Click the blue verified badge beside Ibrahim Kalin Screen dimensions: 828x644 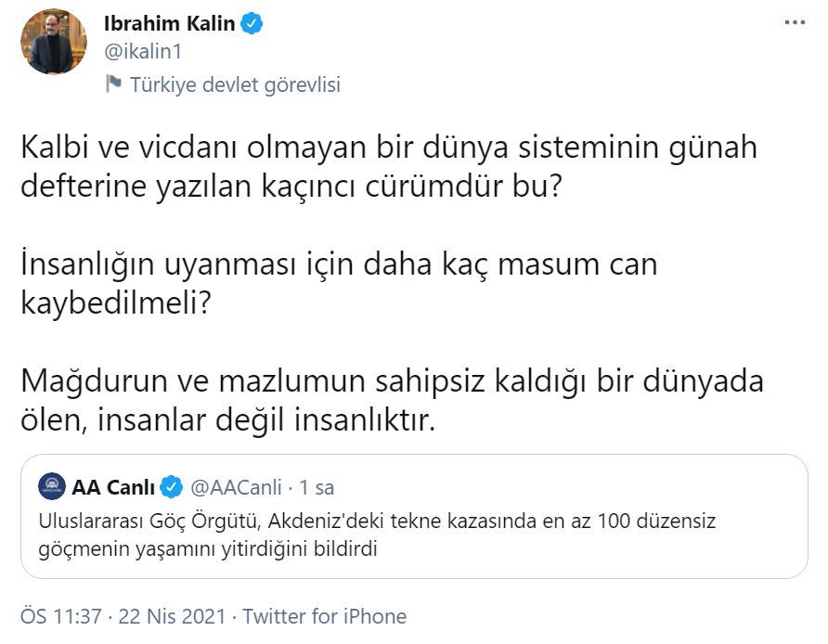(x=252, y=24)
